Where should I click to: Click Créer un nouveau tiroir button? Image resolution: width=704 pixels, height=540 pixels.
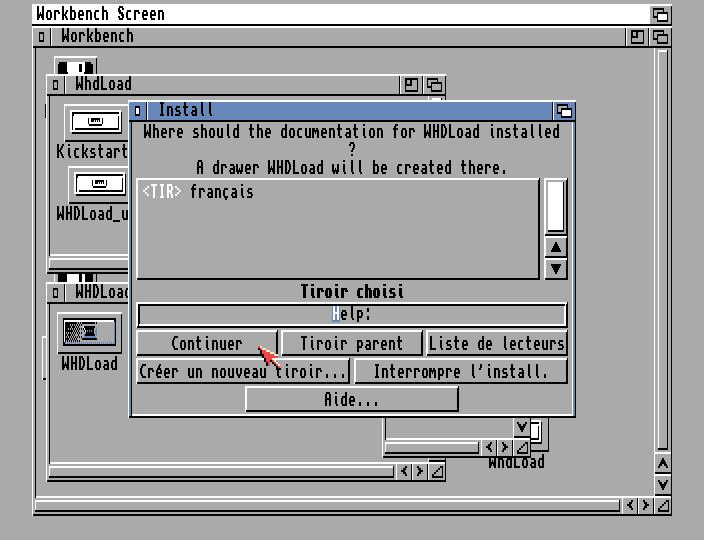tap(243, 371)
